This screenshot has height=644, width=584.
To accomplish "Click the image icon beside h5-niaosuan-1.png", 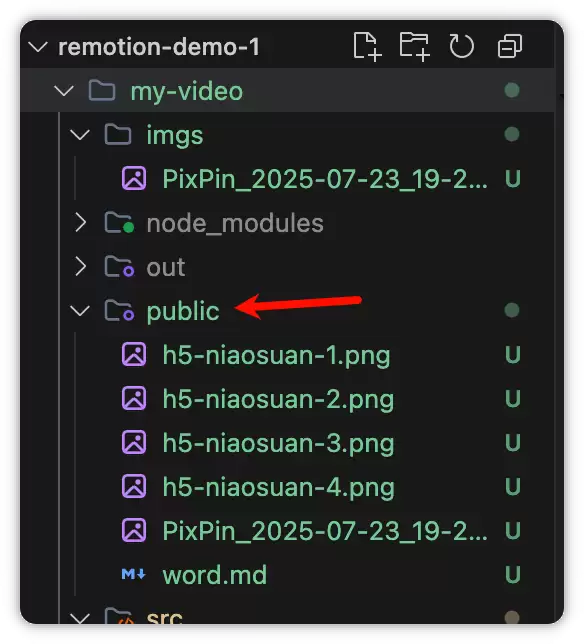I will (x=134, y=354).
